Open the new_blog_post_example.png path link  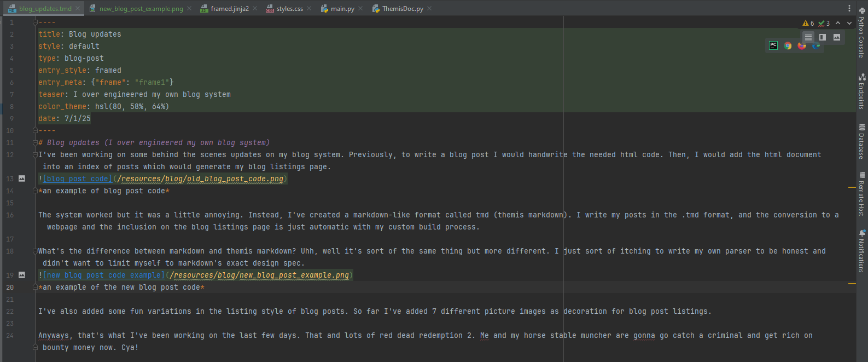[x=259, y=275]
